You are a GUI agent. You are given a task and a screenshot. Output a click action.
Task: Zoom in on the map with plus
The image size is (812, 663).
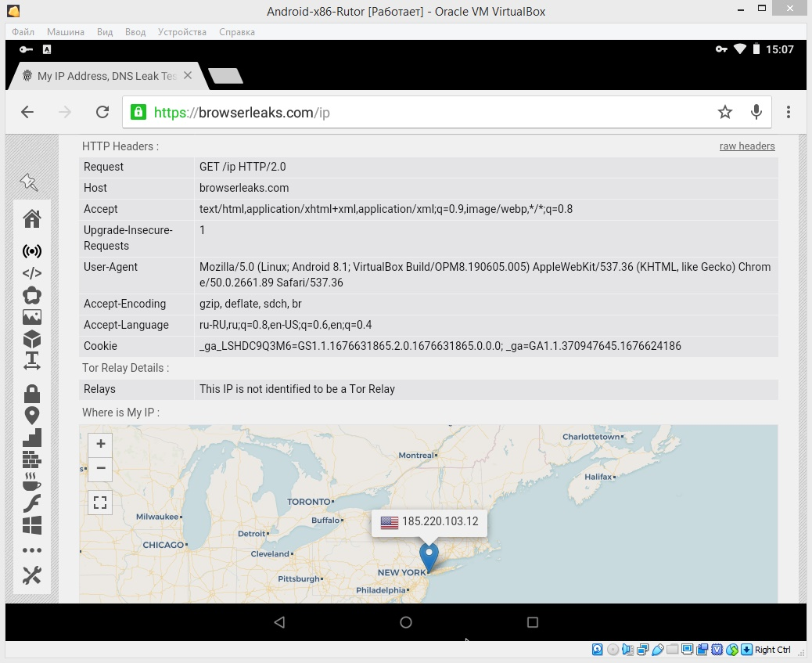100,444
